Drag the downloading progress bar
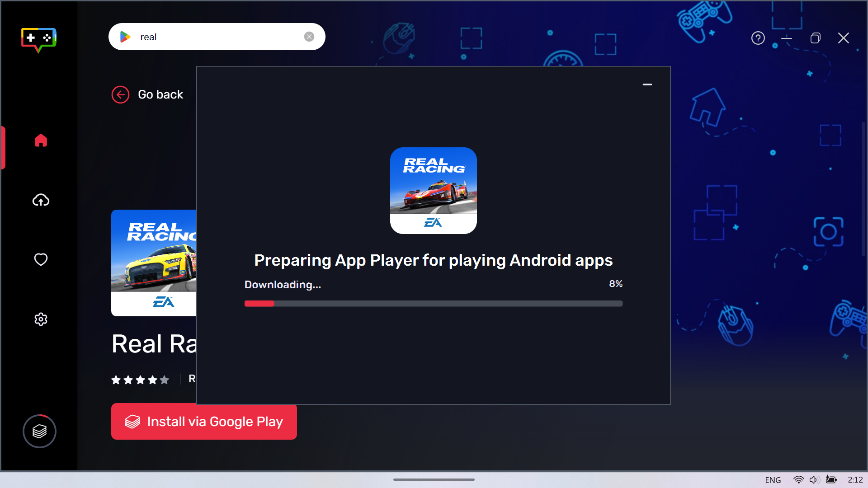Screen dimensions: 868x488 [434, 305]
